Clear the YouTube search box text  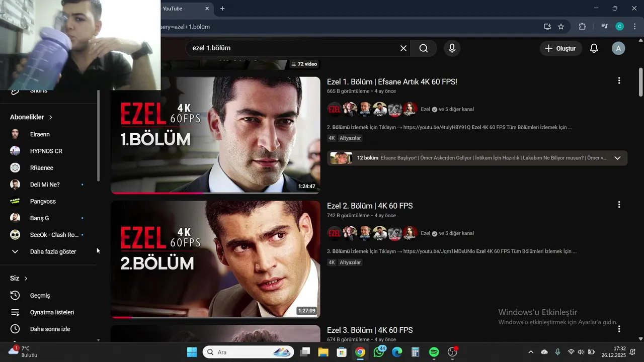[404, 48]
